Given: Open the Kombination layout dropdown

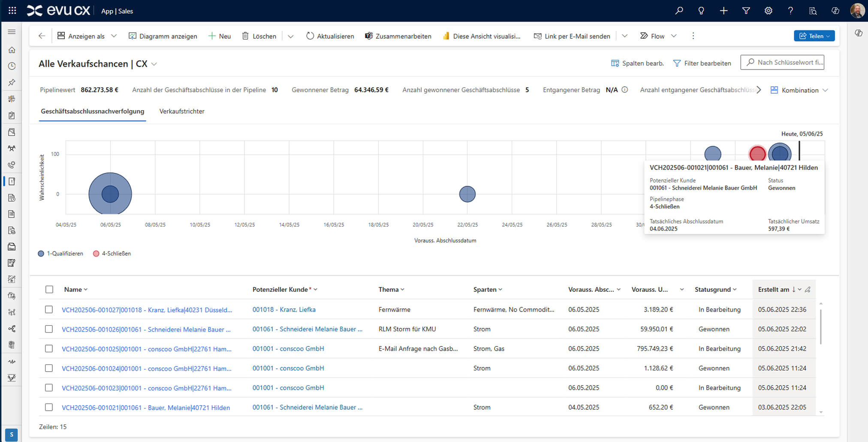Looking at the screenshot, I should click(x=799, y=90).
